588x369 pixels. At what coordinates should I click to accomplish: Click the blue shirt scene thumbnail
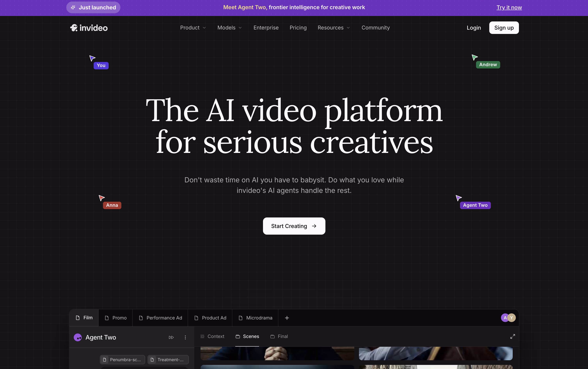(435, 353)
